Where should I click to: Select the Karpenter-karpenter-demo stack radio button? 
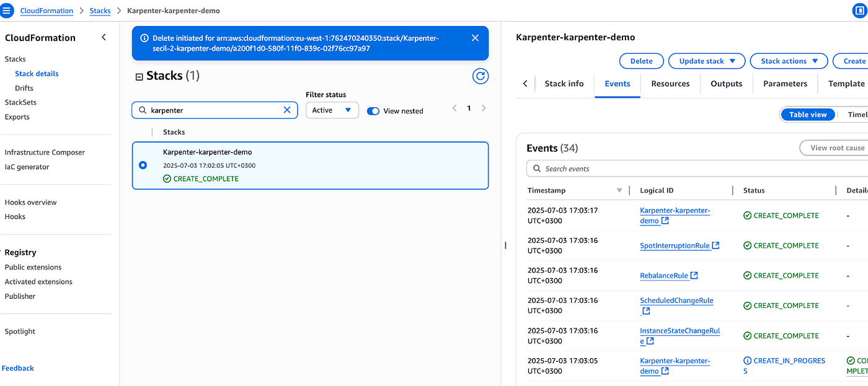[x=143, y=165]
